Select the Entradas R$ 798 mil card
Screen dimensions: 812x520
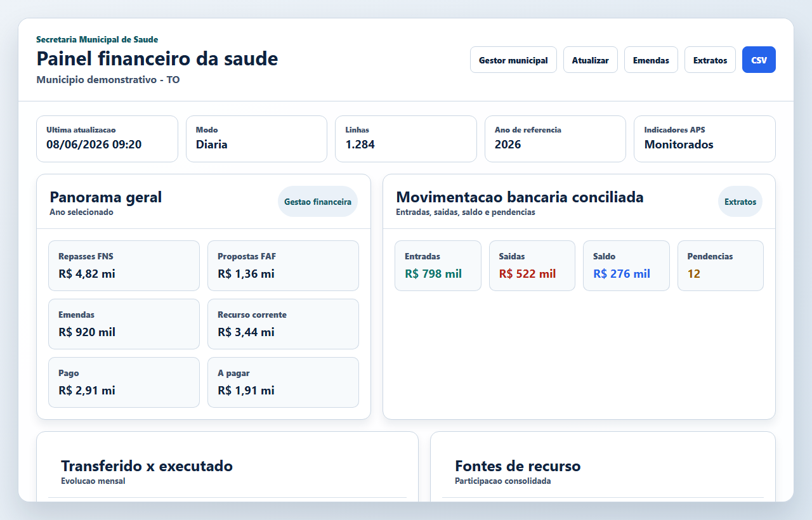(438, 266)
